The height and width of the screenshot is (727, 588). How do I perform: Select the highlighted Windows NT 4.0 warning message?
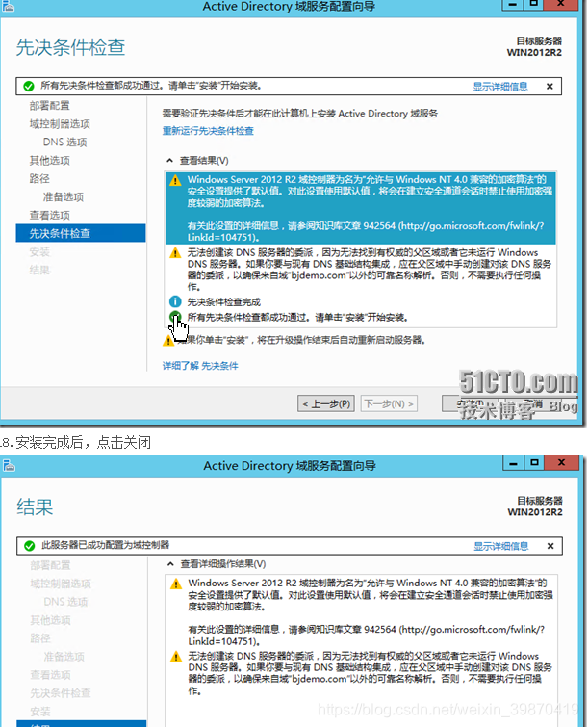point(361,208)
